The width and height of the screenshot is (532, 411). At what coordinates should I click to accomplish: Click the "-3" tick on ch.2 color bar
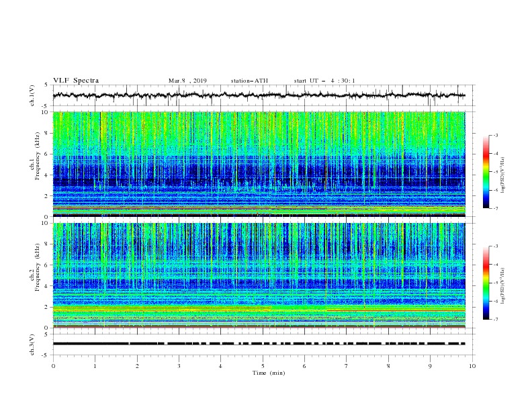point(495,246)
